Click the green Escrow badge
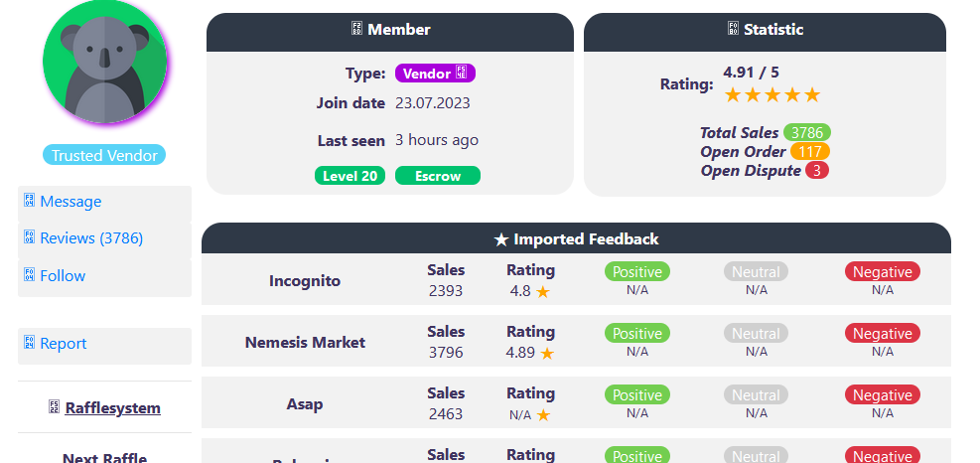This screenshot has width=980, height=463. click(438, 176)
